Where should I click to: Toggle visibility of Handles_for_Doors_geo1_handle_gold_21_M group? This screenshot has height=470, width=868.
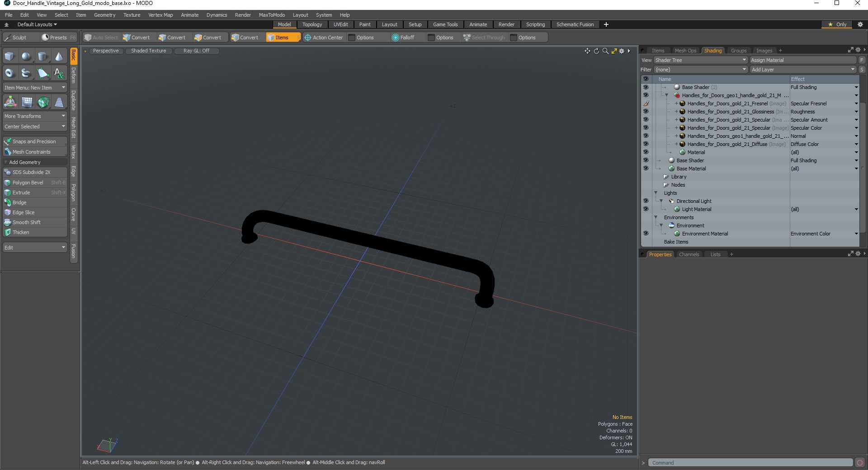coord(646,95)
